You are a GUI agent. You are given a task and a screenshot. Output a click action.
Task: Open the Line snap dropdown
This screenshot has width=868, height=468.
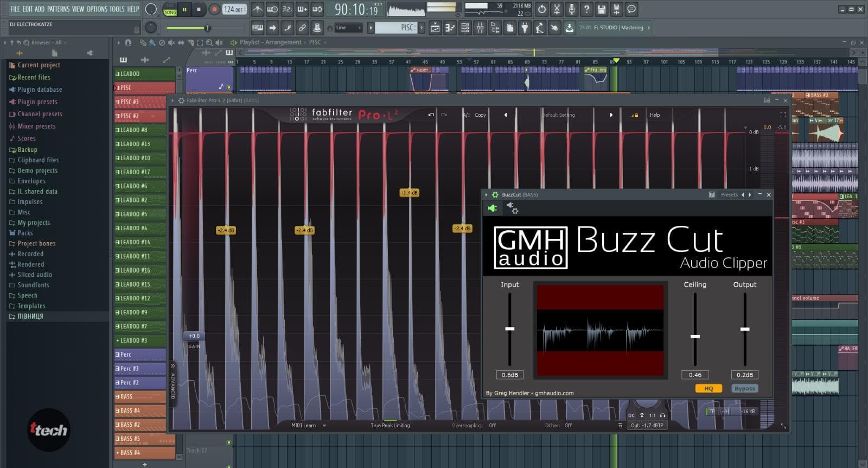(x=348, y=28)
